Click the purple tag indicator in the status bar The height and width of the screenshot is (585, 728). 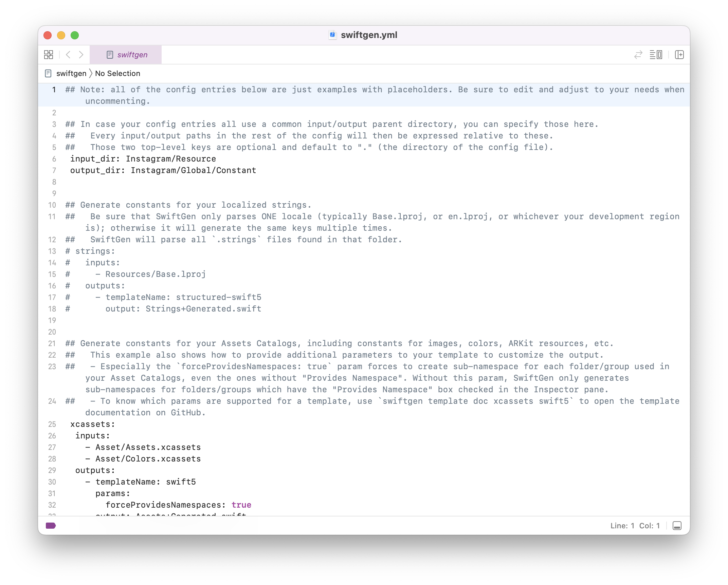[x=51, y=526]
